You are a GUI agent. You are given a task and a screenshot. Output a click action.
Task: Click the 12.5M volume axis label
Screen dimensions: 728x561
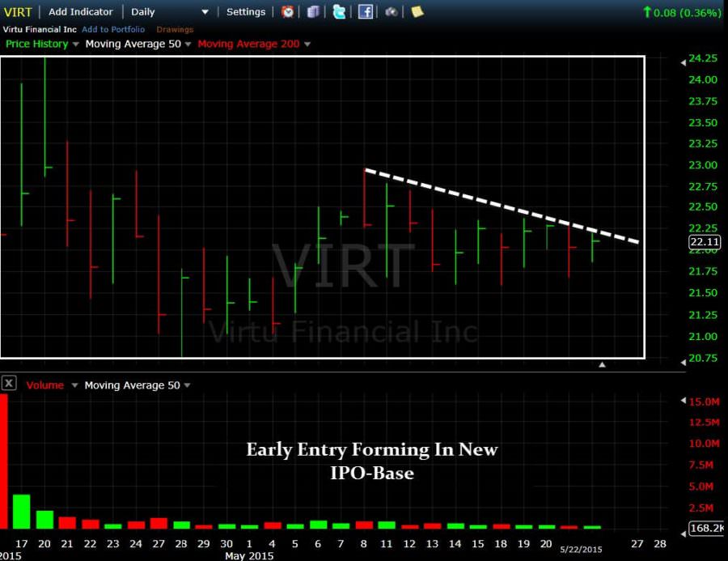(704, 423)
